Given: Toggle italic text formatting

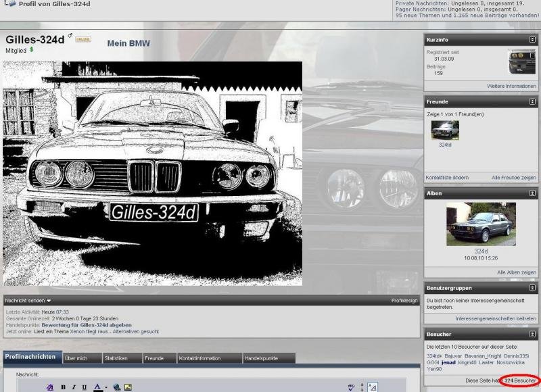Looking at the screenshot, I should (x=73, y=387).
